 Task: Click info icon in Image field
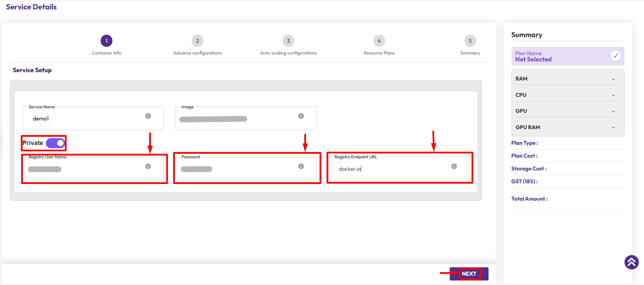click(x=301, y=116)
